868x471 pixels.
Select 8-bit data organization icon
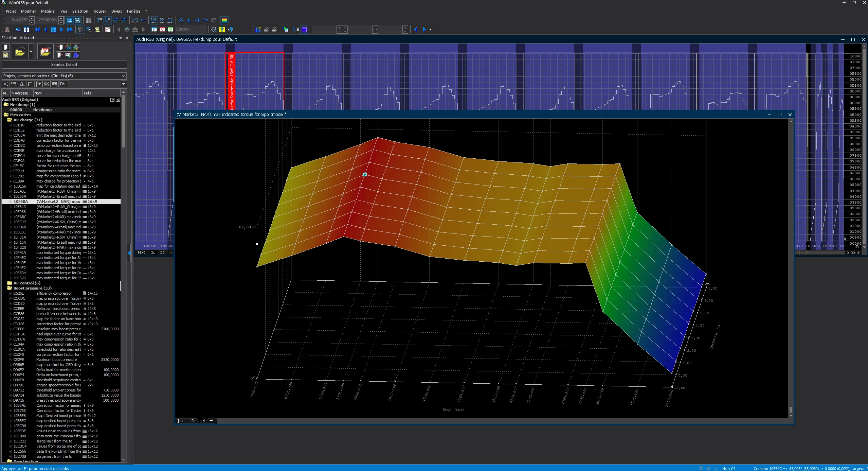point(100,20)
